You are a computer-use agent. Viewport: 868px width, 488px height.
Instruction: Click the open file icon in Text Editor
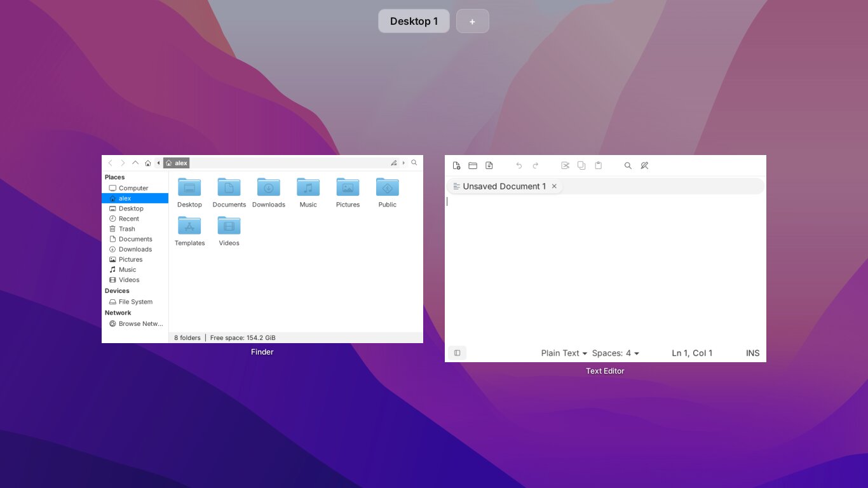[x=473, y=166]
